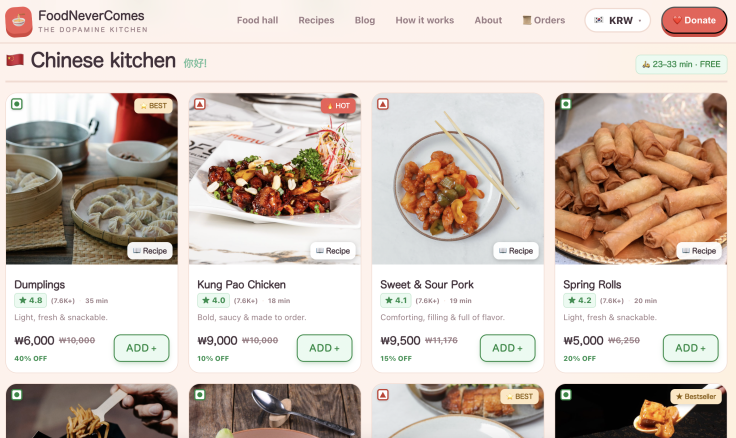Click the non-veg indicator on Sweet & Sour Pork

383,104
